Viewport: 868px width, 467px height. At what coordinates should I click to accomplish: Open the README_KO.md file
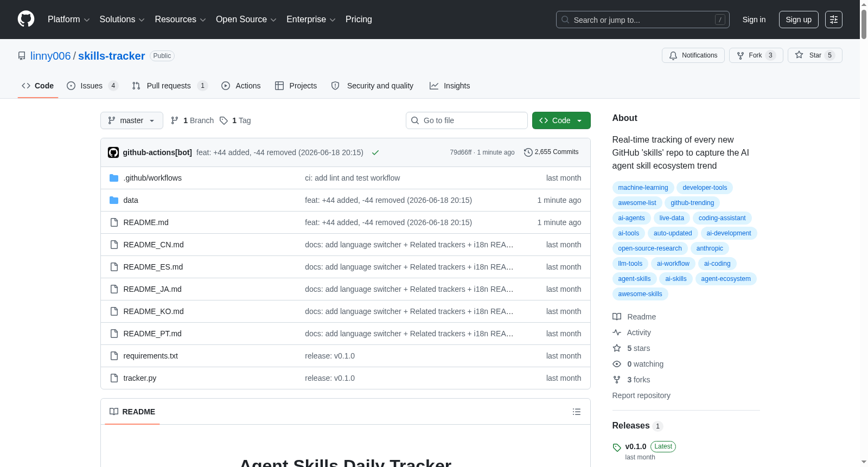point(154,311)
